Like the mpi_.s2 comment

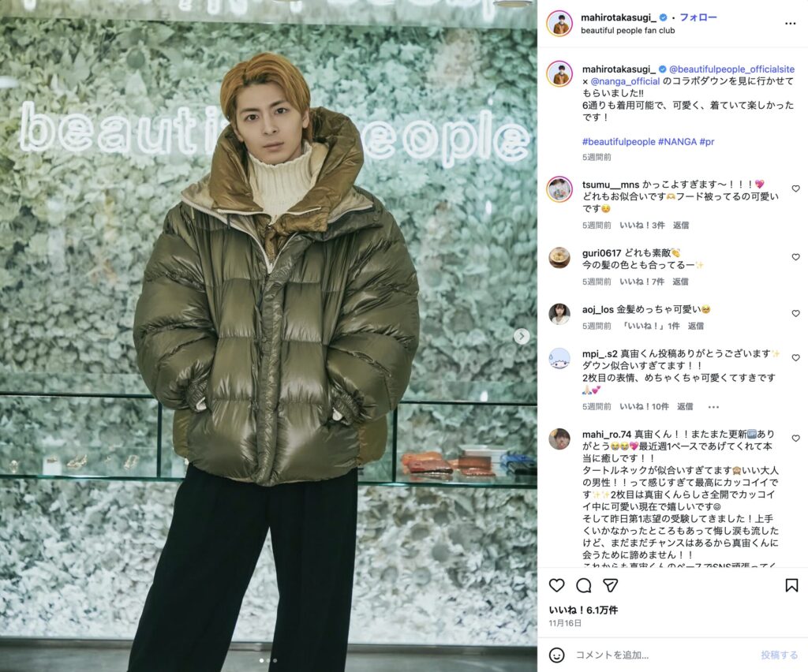(795, 357)
